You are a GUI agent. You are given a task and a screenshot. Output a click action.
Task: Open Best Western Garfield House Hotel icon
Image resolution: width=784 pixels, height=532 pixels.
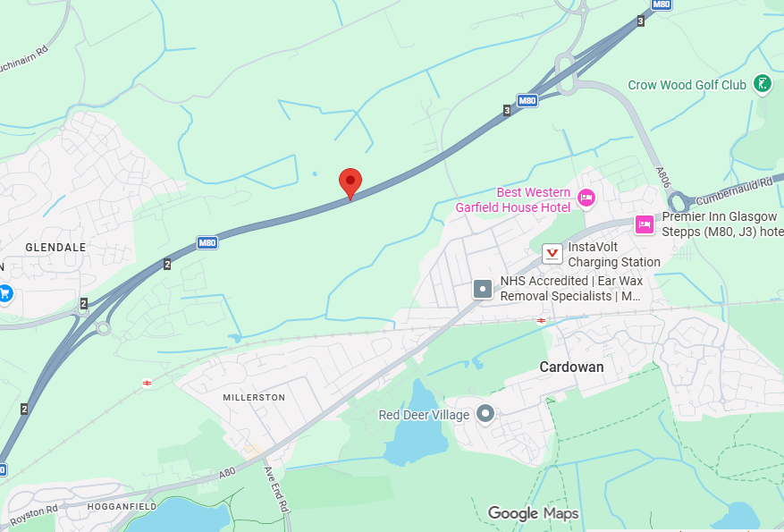point(586,198)
